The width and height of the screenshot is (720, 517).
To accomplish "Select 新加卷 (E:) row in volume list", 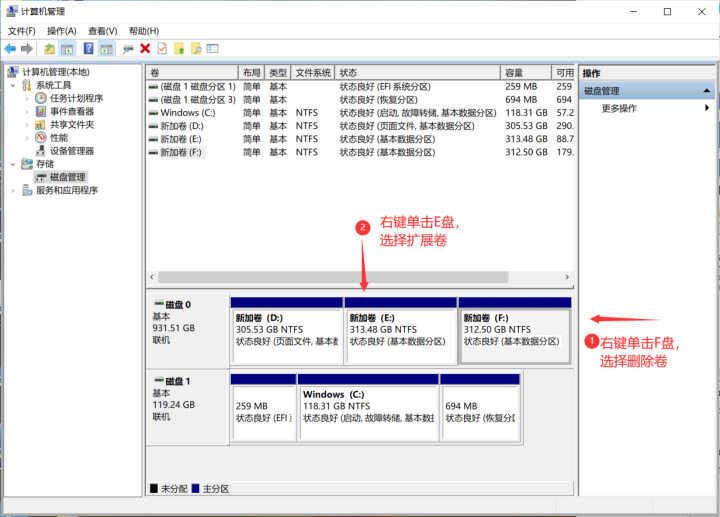I will pos(360,139).
